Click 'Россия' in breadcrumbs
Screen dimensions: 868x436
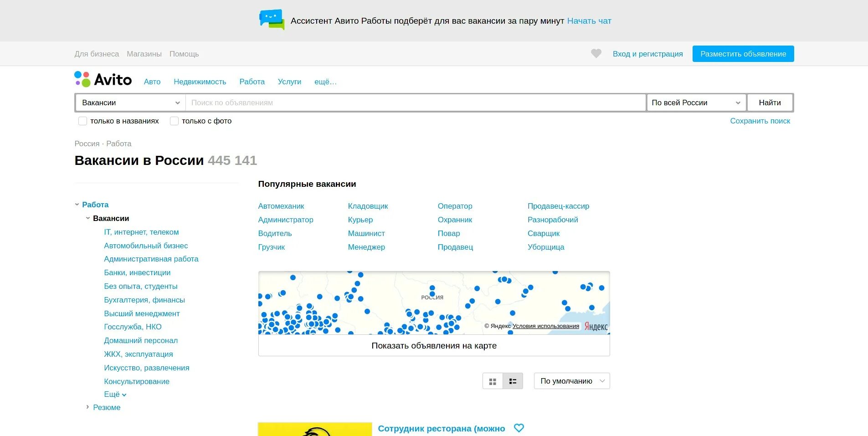coord(87,144)
